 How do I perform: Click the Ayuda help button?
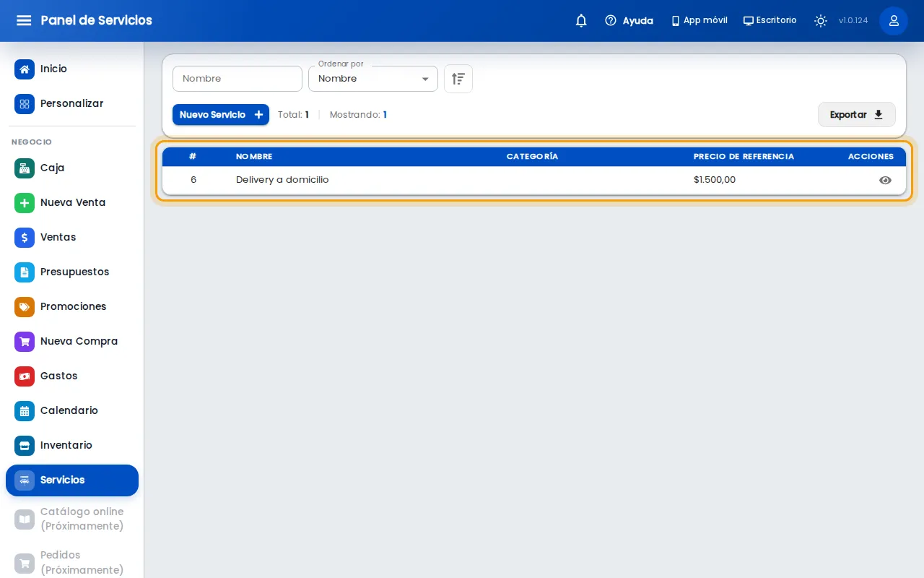[x=629, y=21]
